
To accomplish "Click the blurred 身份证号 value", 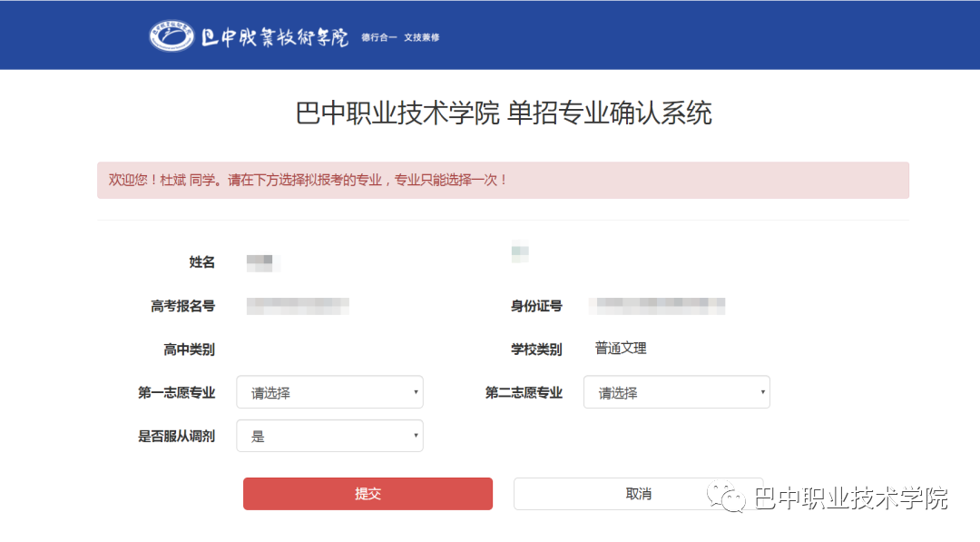I will pos(657,306).
